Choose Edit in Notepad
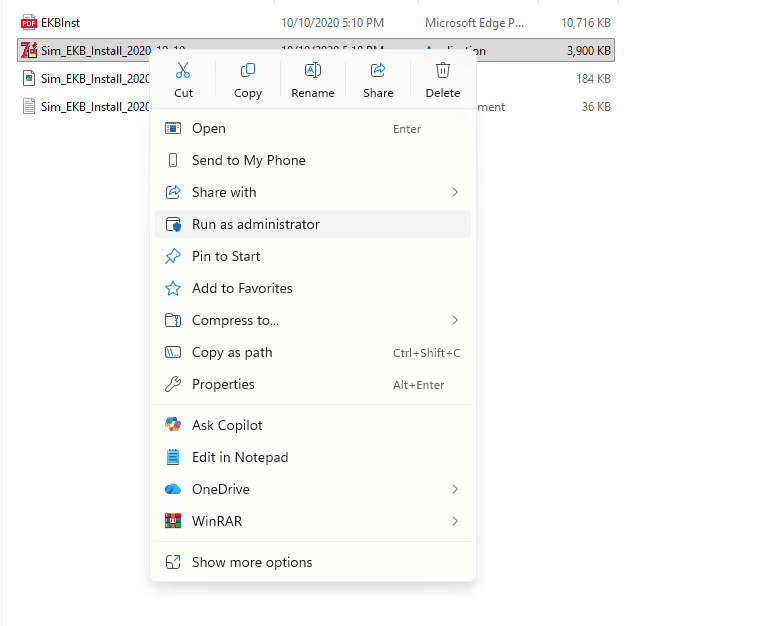This screenshot has height=626, width=767. [x=240, y=457]
